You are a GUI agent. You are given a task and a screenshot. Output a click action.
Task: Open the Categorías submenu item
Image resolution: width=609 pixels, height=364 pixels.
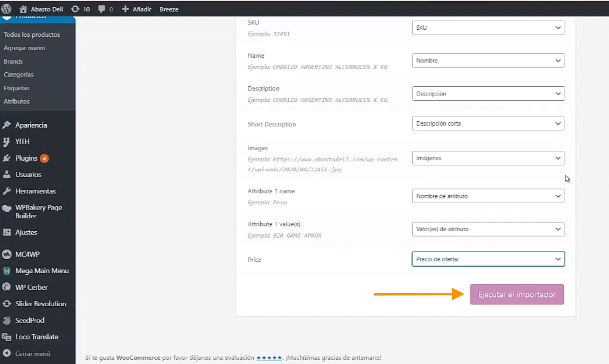tap(18, 75)
